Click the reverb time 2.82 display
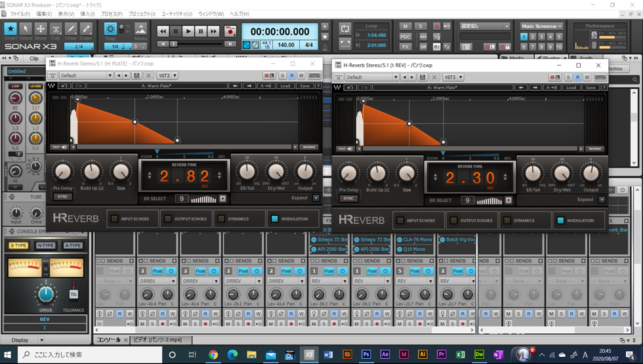This screenshot has height=364, width=643. pos(184,176)
